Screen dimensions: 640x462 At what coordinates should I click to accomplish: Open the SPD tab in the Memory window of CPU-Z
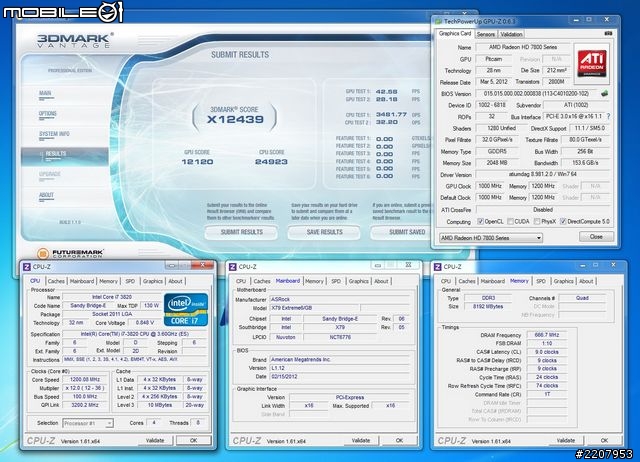coord(540,281)
